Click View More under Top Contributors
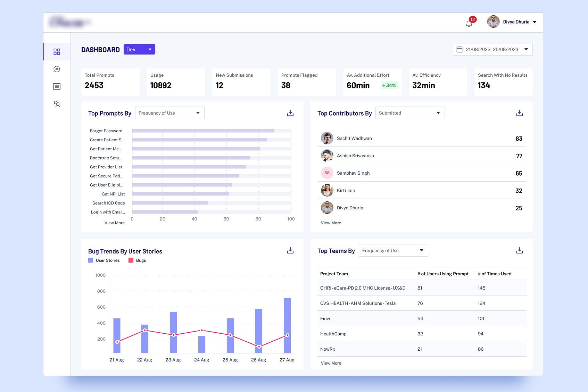 (331, 223)
